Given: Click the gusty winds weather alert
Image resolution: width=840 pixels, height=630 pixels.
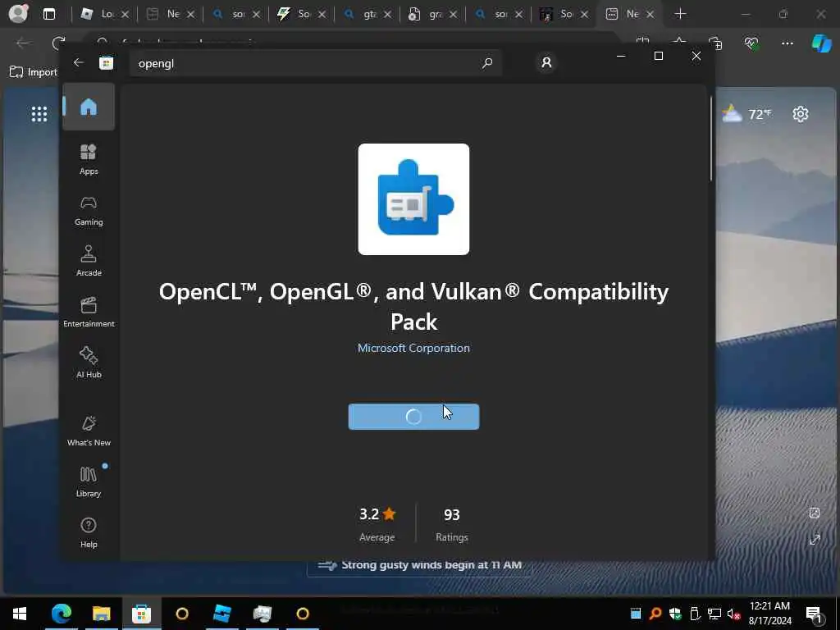Looking at the screenshot, I should click(419, 564).
